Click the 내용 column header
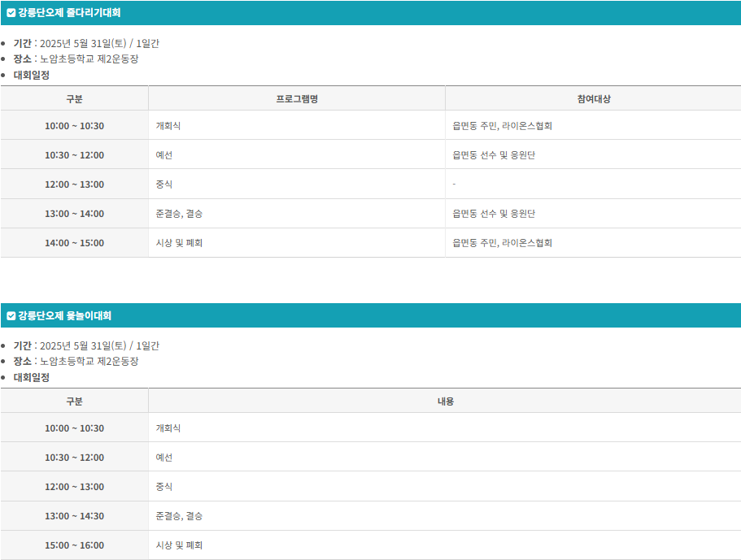The height and width of the screenshot is (560, 741). tap(445, 401)
